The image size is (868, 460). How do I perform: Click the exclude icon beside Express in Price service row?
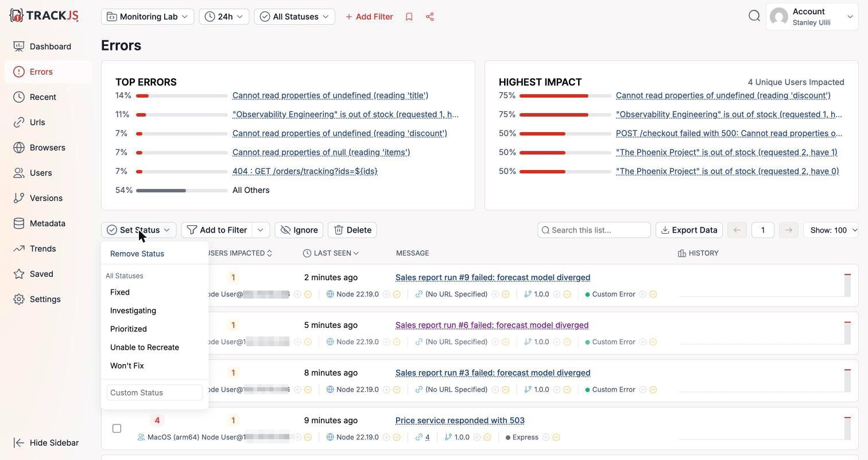point(556,437)
